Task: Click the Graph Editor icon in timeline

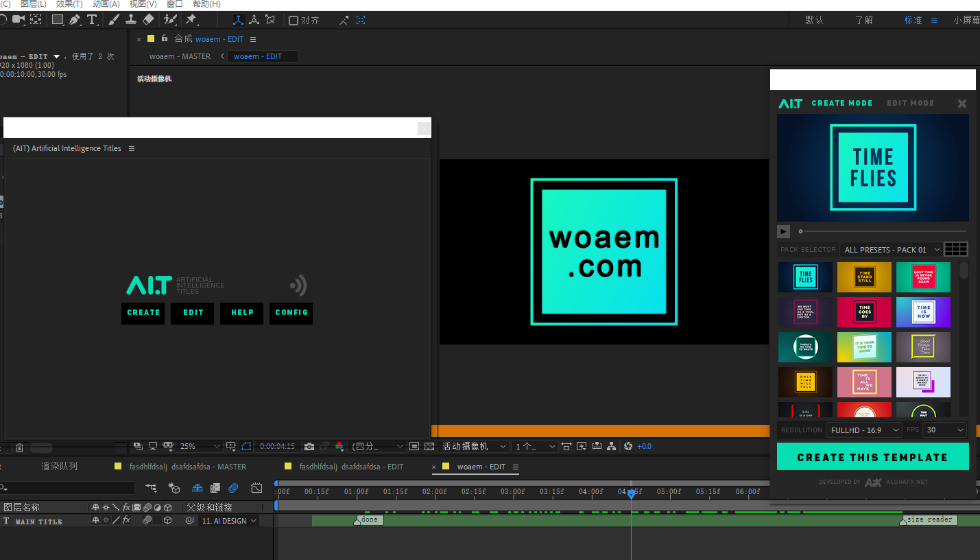Action: pyautogui.click(x=256, y=488)
